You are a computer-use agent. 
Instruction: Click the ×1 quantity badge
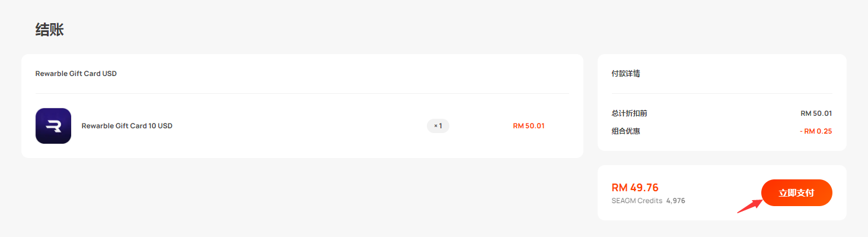pyautogui.click(x=438, y=126)
